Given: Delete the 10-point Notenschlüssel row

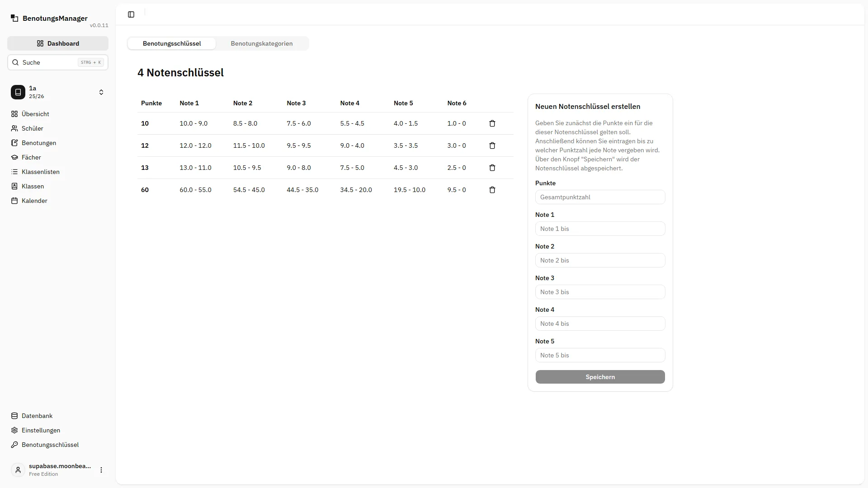Looking at the screenshot, I should tap(492, 123).
